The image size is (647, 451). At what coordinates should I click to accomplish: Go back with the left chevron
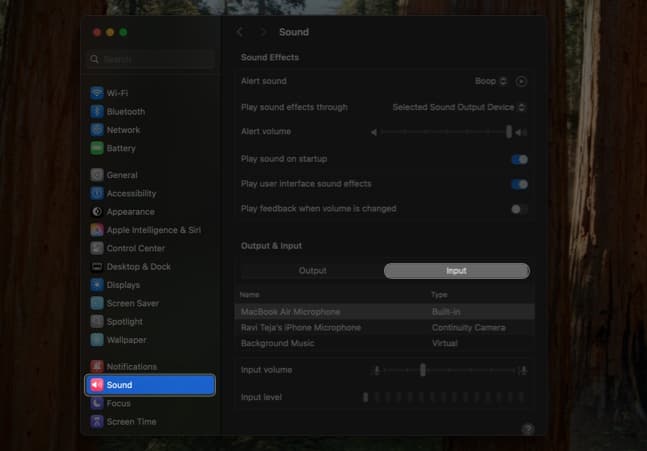click(240, 32)
